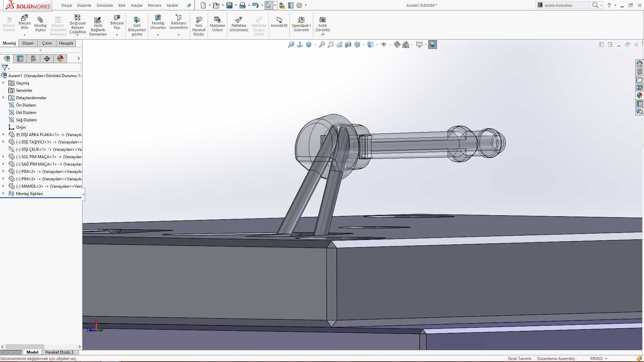644x362 pixels.
Task: Click the section view icon in view toolbar
Action: tap(348, 45)
